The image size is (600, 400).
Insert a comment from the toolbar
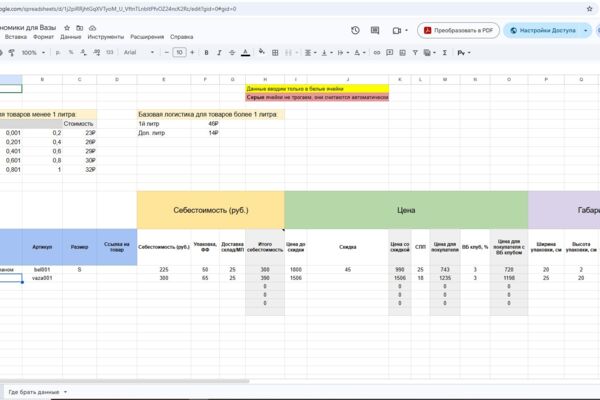390,52
